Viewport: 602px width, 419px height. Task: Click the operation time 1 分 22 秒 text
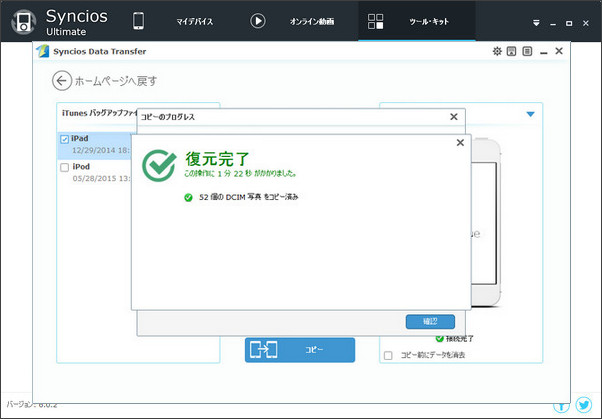(241, 174)
